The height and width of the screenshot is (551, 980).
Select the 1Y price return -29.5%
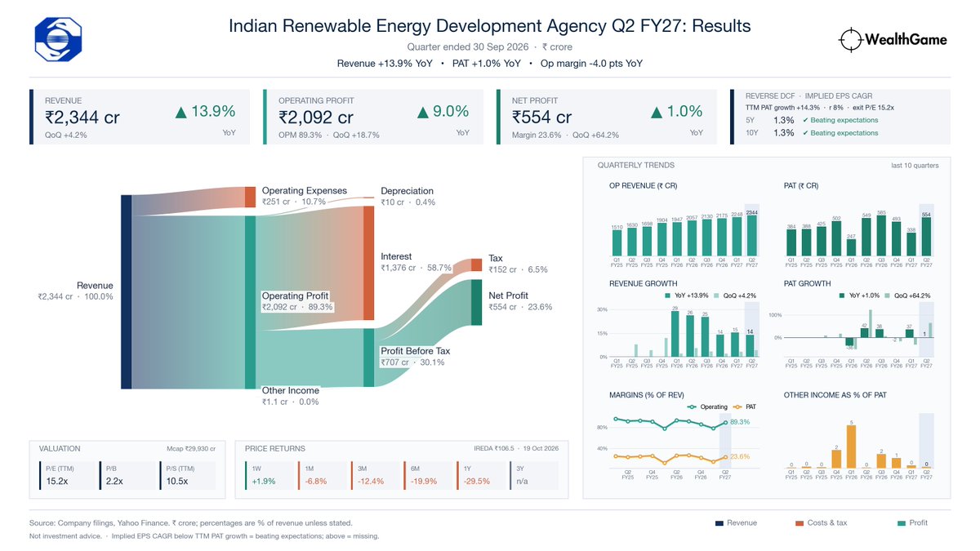coord(480,475)
